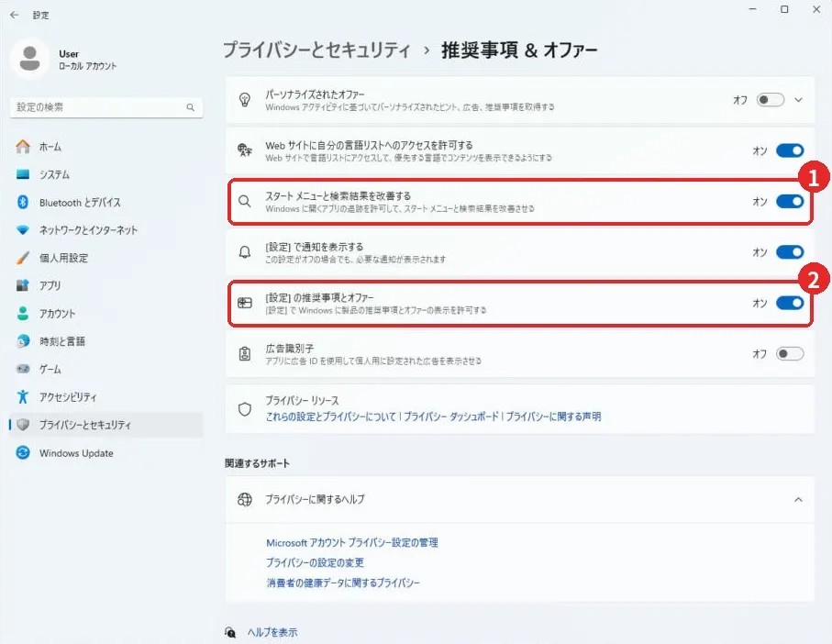
Task: Open これらの設定とプライバシーについて link
Action: [x=330, y=416]
